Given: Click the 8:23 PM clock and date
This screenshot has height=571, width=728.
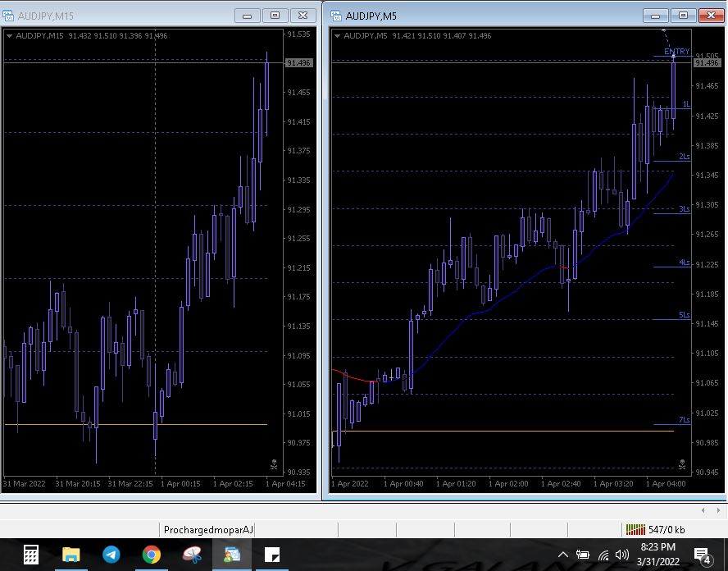Looking at the screenshot, I should 657,554.
